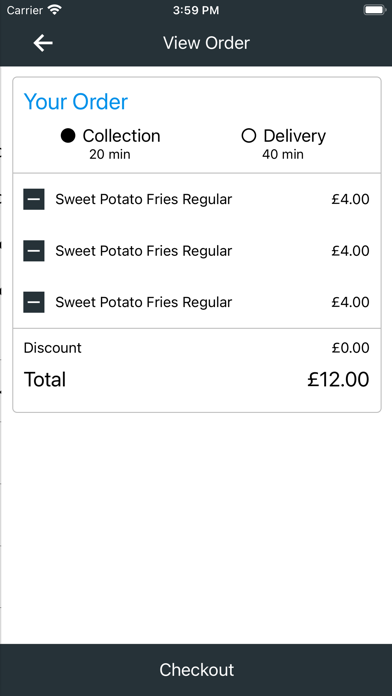This screenshot has height=696, width=392.
Task: Tap the back arrow icon
Action: click(43, 43)
